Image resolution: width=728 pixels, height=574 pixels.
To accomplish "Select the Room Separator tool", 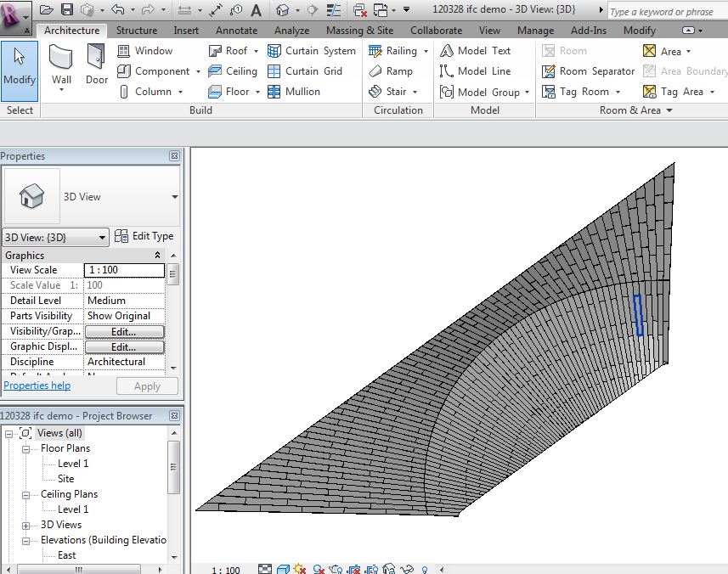I will (588, 71).
